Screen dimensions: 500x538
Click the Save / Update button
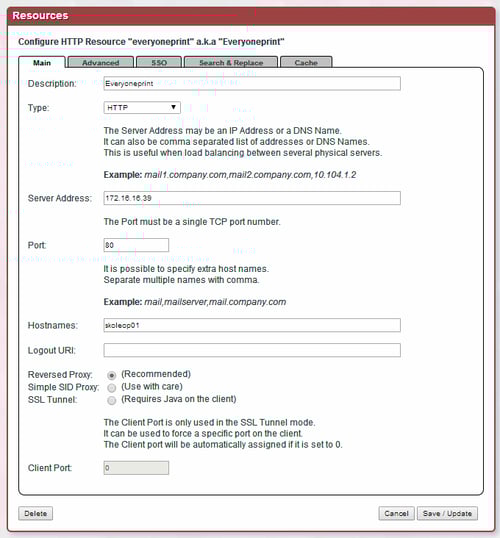click(x=447, y=513)
